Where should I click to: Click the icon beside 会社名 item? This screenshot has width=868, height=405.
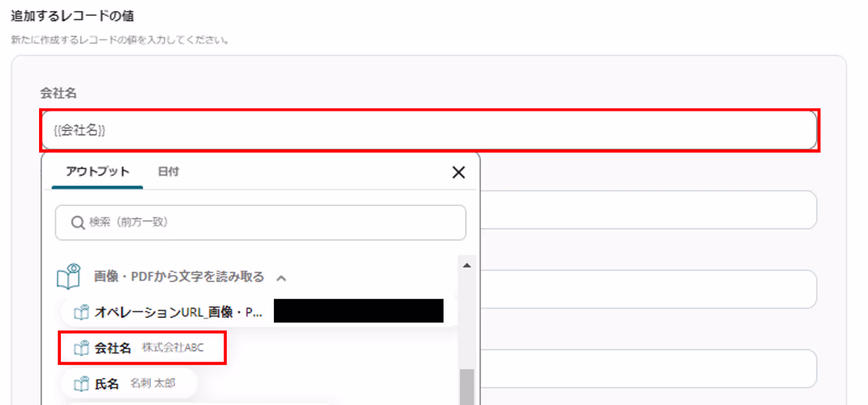[x=81, y=348]
